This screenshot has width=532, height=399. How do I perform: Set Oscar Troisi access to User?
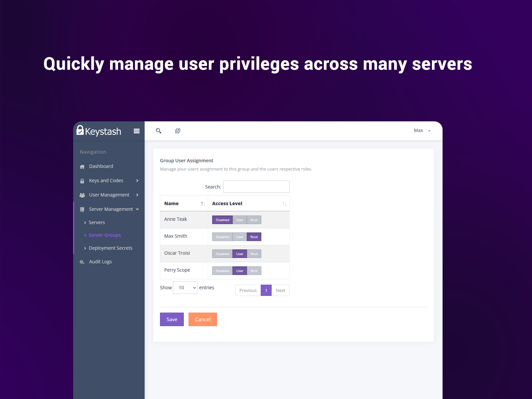coord(240,254)
